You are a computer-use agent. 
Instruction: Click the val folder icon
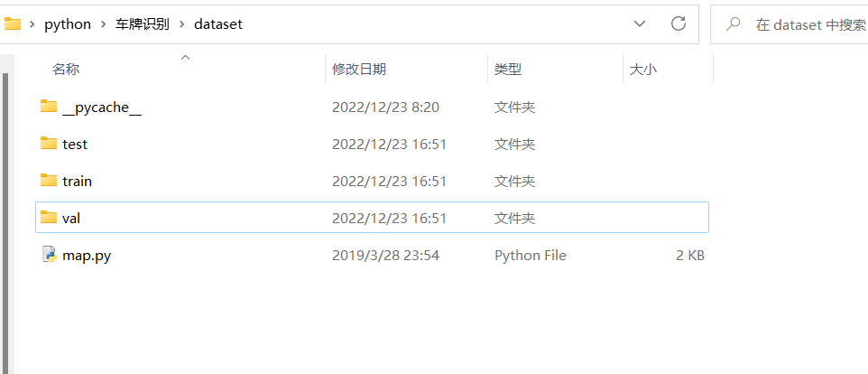click(x=49, y=218)
